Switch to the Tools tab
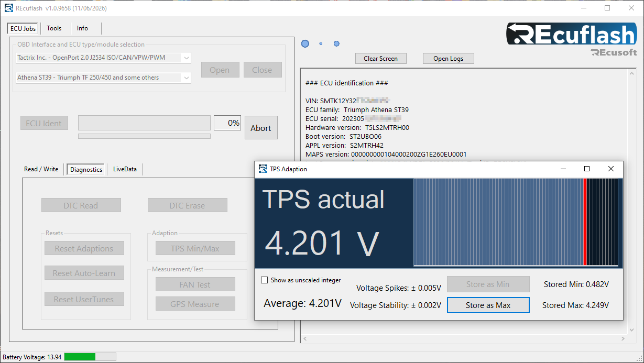This screenshot has width=644, height=363. [54, 28]
